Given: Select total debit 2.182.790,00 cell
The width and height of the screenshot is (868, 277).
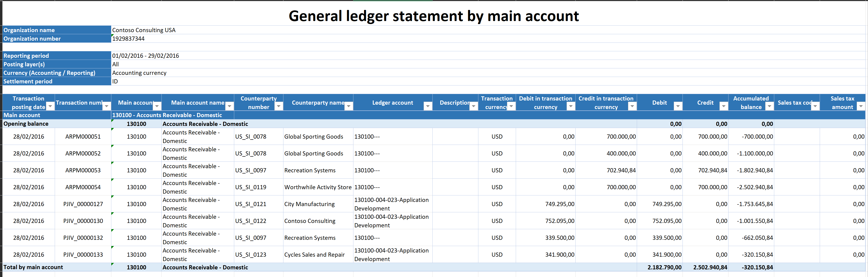Looking at the screenshot, I should [660, 267].
